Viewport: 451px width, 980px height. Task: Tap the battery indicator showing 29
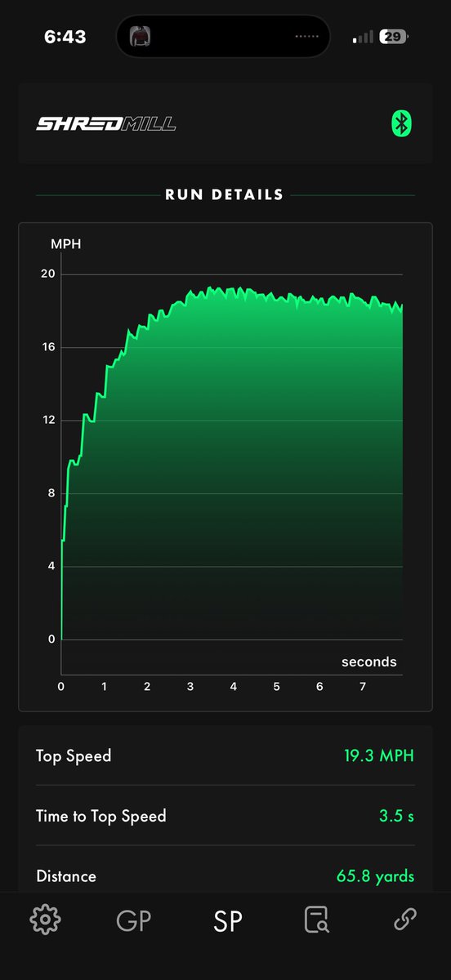point(395,37)
